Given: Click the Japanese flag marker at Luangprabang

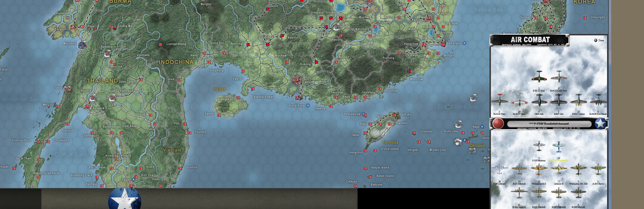Looking at the screenshot, I should [160, 44].
